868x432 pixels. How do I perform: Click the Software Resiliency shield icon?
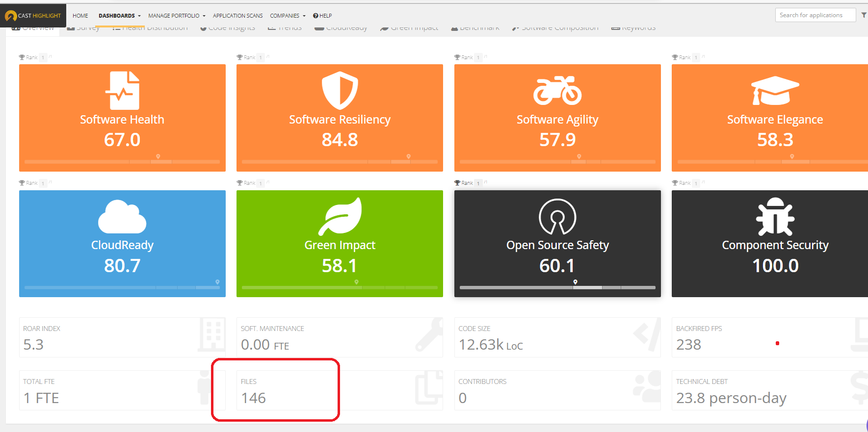pyautogui.click(x=340, y=91)
